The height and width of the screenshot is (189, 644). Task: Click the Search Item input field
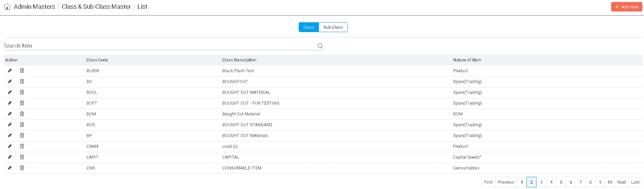(159, 46)
